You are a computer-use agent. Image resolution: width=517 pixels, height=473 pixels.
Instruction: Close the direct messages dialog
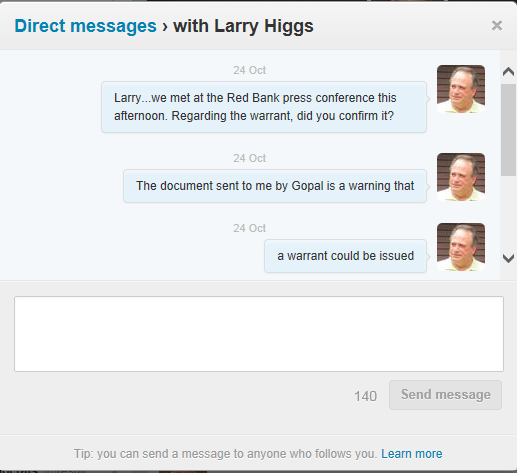497,25
